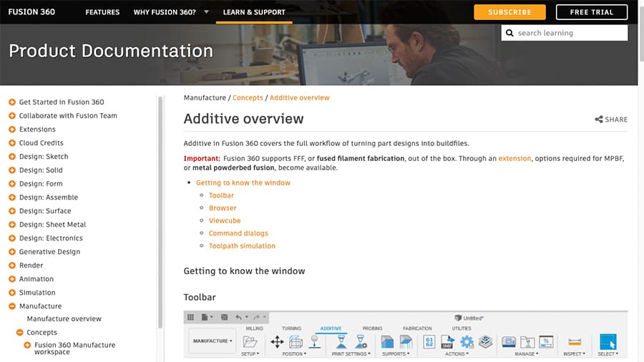
Task: Follow the orange extension link
Action: 514,158
